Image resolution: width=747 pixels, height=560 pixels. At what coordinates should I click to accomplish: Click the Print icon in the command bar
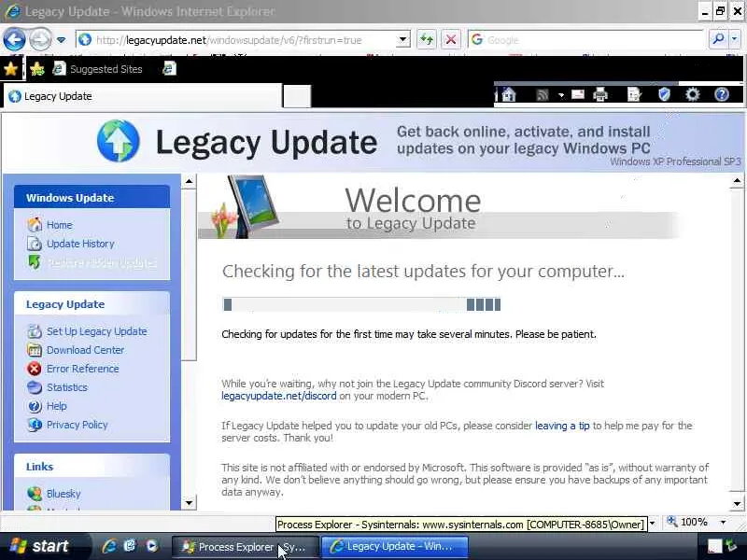click(600, 95)
